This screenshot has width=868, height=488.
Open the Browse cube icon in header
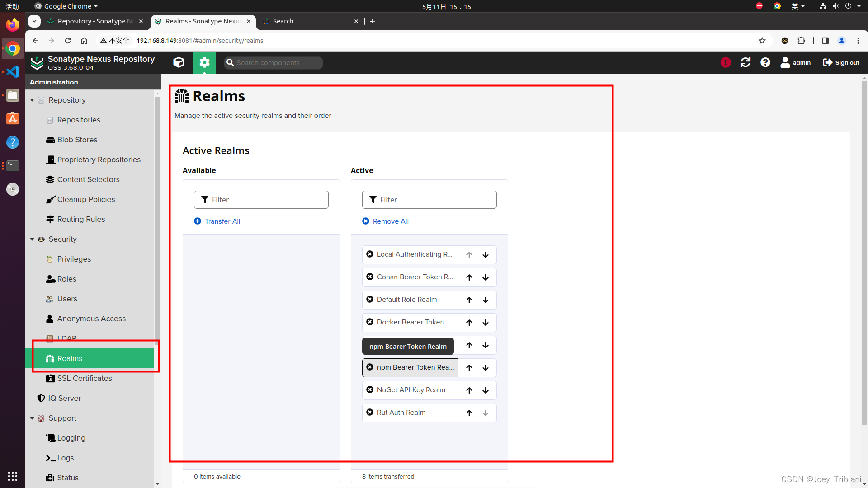[x=179, y=62]
